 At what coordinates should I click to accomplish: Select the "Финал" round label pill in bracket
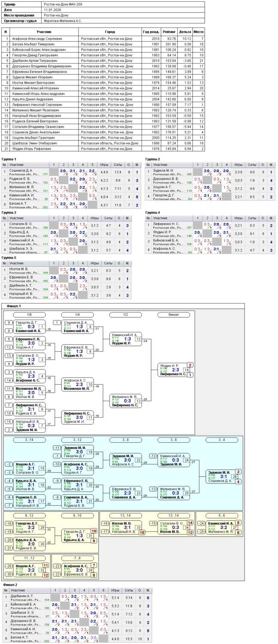(x=173, y=315)
